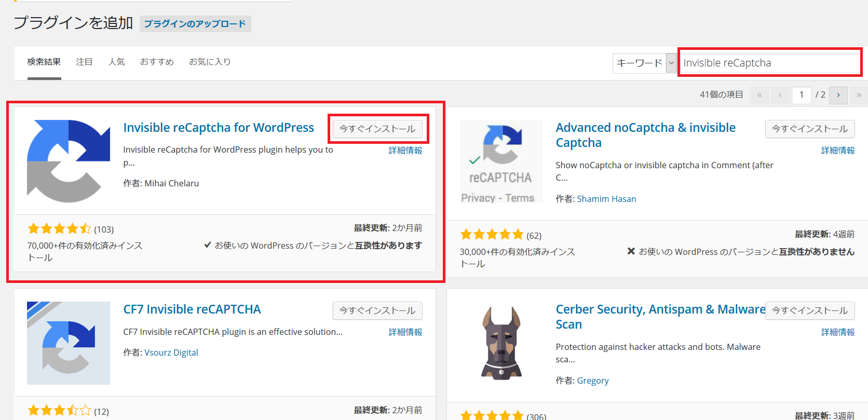Open 詳細情報 for Advanced noCaptcha plugin
868x420 pixels.
tap(837, 151)
